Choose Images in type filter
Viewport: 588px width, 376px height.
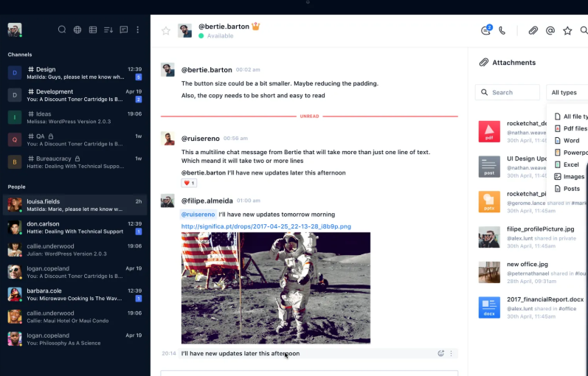(x=570, y=176)
